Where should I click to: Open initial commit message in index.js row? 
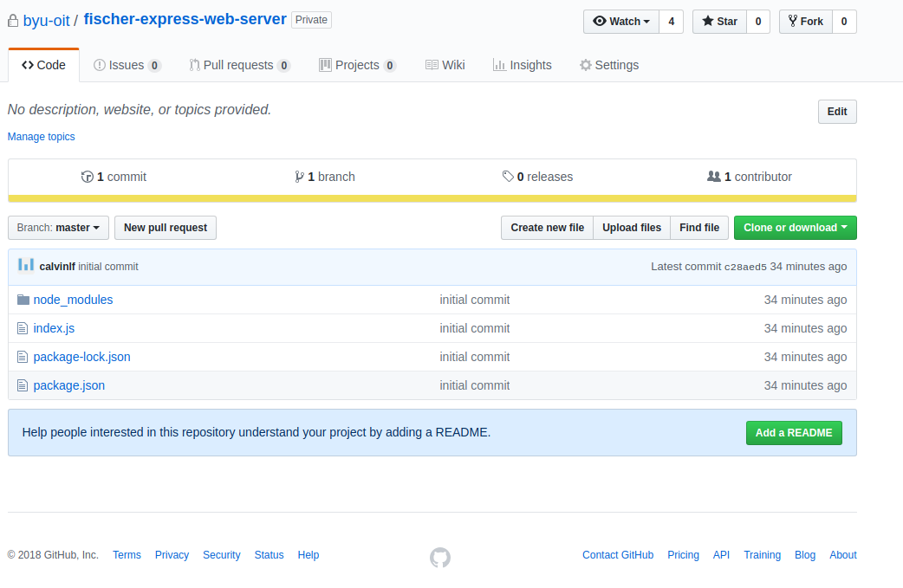[475, 328]
